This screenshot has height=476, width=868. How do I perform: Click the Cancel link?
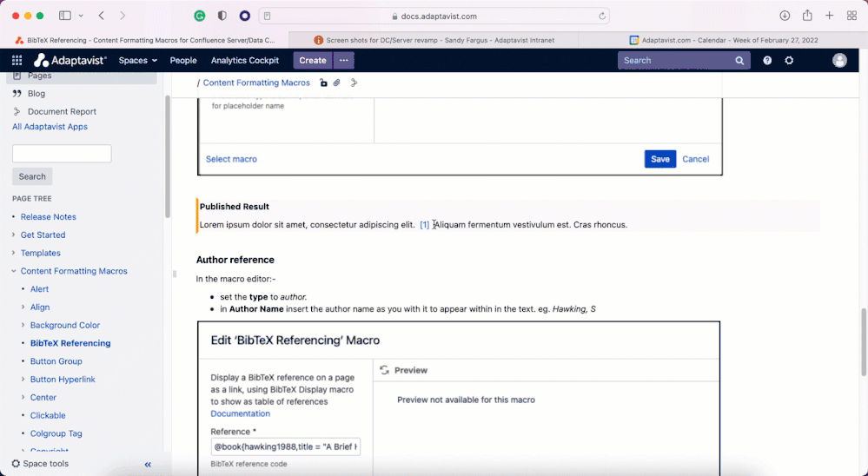click(695, 159)
